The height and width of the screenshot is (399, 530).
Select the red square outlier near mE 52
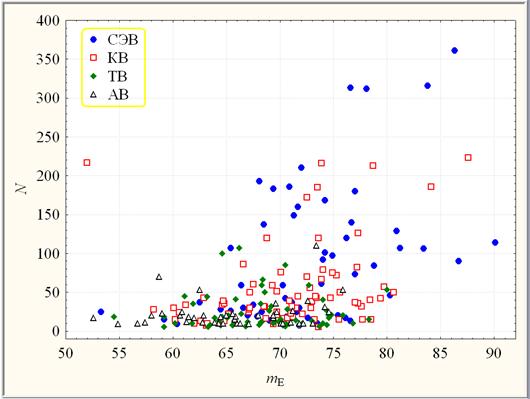[87, 162]
